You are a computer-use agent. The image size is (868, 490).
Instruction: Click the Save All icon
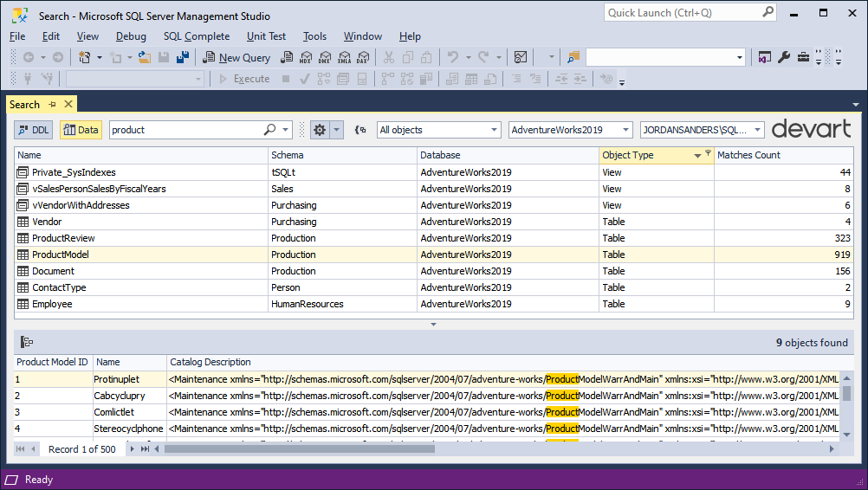[183, 57]
